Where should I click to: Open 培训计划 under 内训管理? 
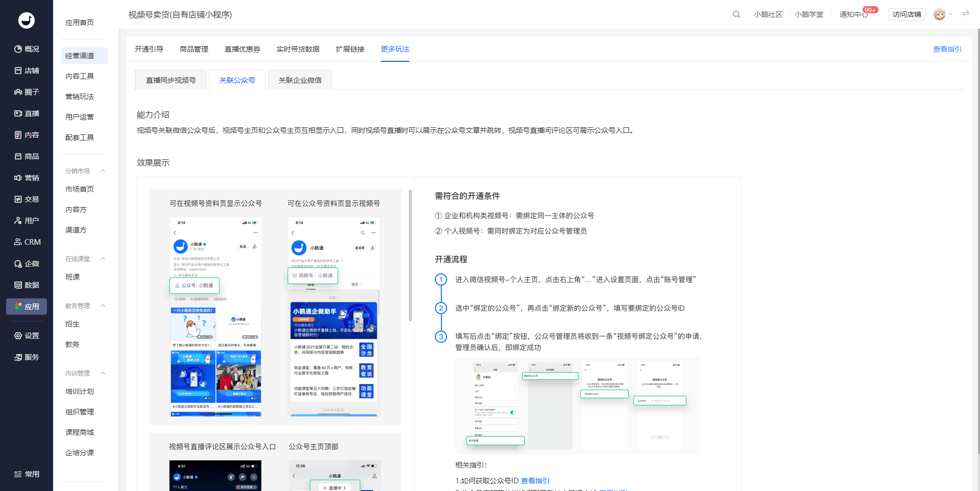pyautogui.click(x=80, y=391)
